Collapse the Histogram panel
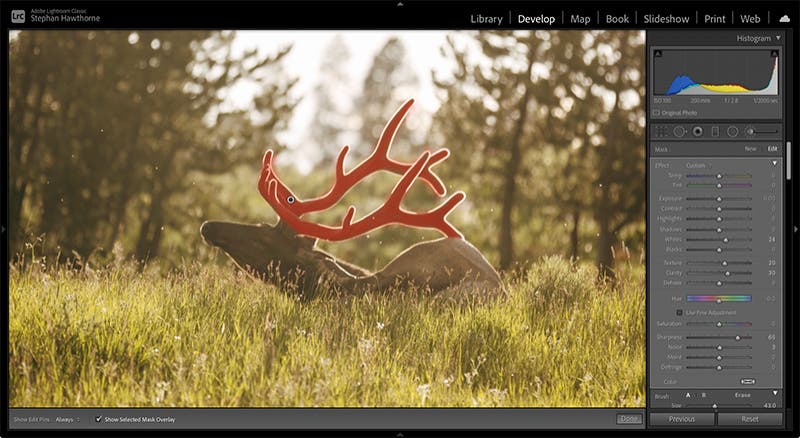The width and height of the screenshot is (800, 438). (x=778, y=38)
